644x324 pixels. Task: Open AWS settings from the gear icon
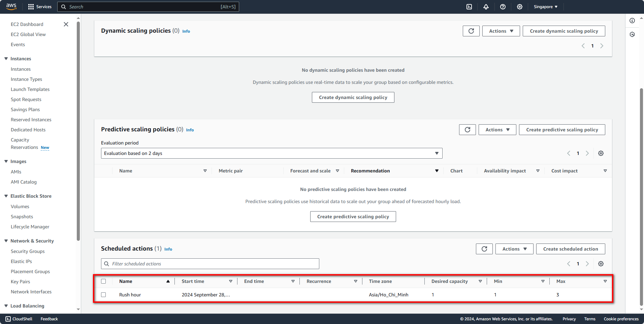pos(519,7)
